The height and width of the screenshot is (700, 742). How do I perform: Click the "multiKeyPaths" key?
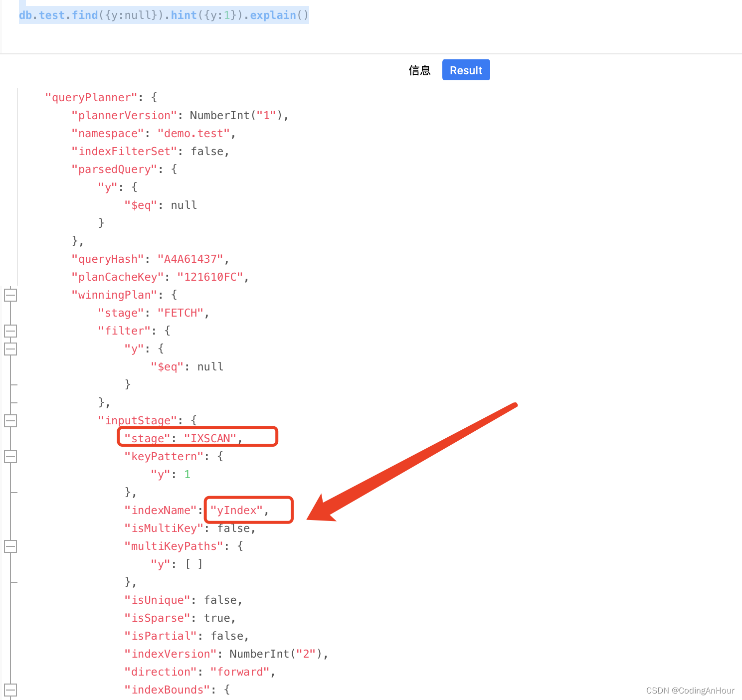[x=174, y=546]
